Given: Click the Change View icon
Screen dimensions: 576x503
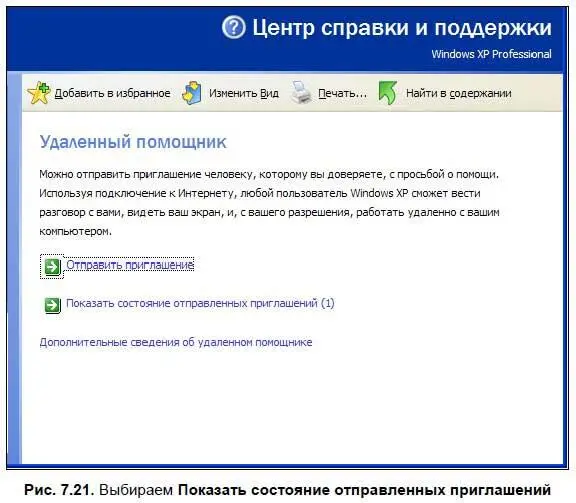Looking at the screenshot, I should pyautogui.click(x=192, y=93).
